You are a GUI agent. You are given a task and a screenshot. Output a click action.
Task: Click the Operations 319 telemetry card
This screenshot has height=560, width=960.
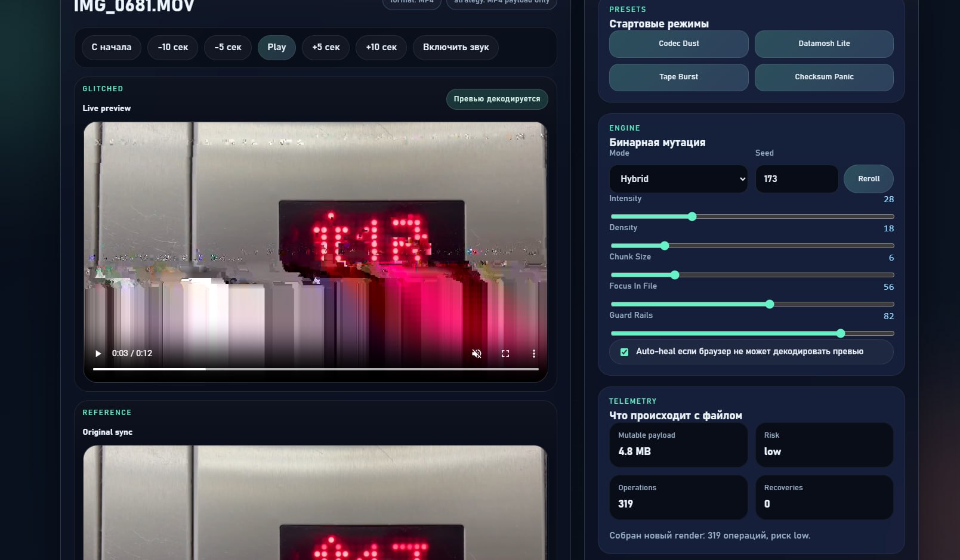point(678,497)
